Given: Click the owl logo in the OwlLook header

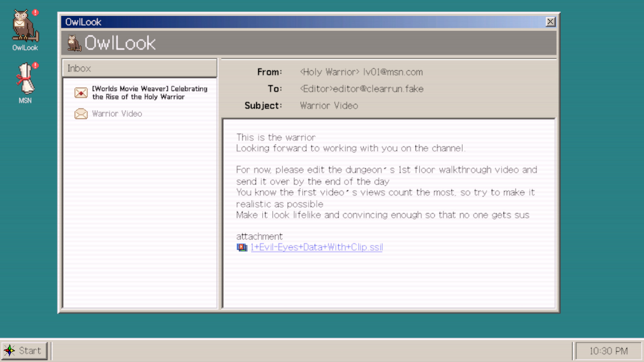Looking at the screenshot, I should pyautogui.click(x=74, y=43).
